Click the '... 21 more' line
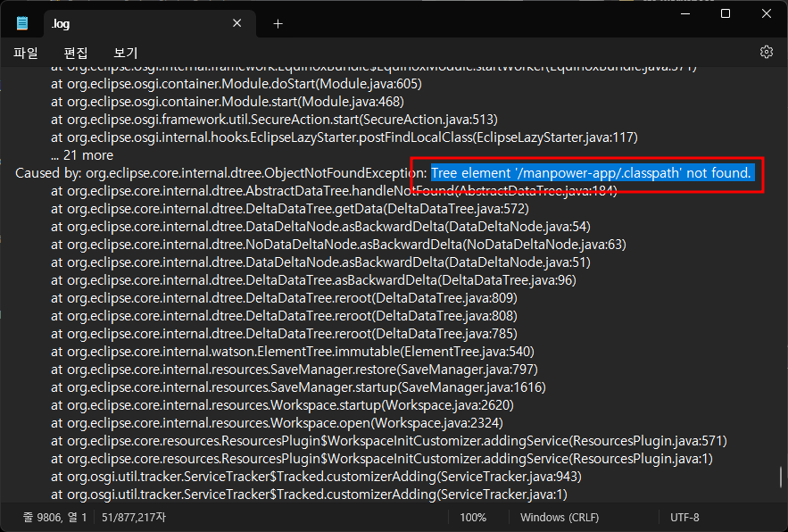 82,155
